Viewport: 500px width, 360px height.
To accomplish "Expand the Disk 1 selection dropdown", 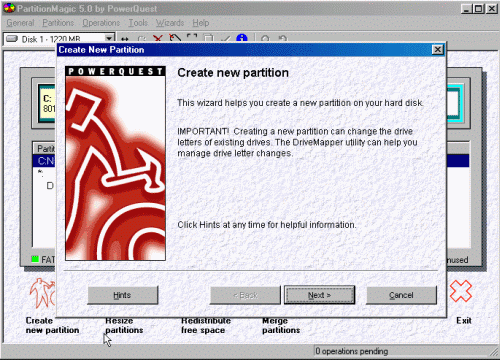I will [109, 38].
